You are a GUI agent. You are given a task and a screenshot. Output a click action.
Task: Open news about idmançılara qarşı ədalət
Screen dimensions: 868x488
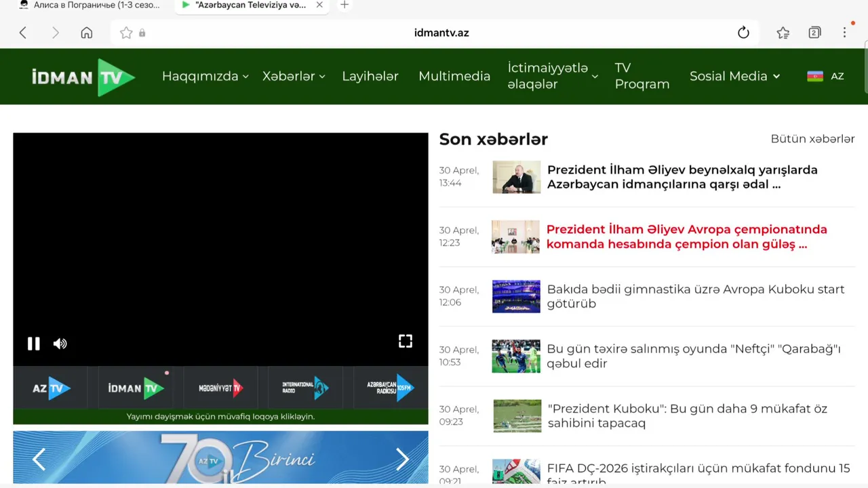(x=682, y=177)
